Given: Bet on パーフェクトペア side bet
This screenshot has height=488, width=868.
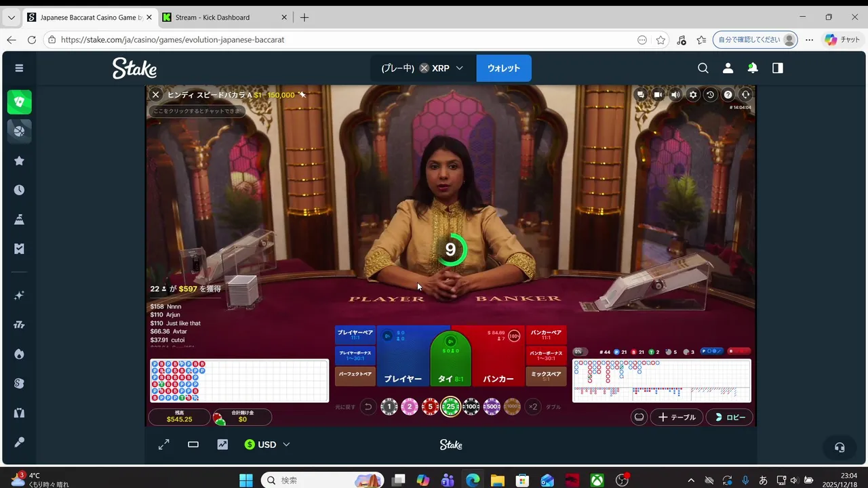Looking at the screenshot, I should point(355,375).
